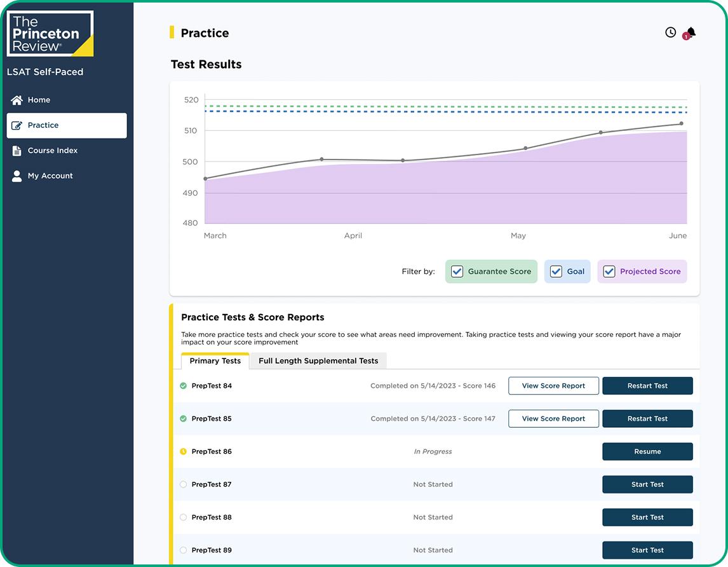Image resolution: width=728 pixels, height=567 pixels.
Task: Click the Course Index document icon
Action: (17, 151)
